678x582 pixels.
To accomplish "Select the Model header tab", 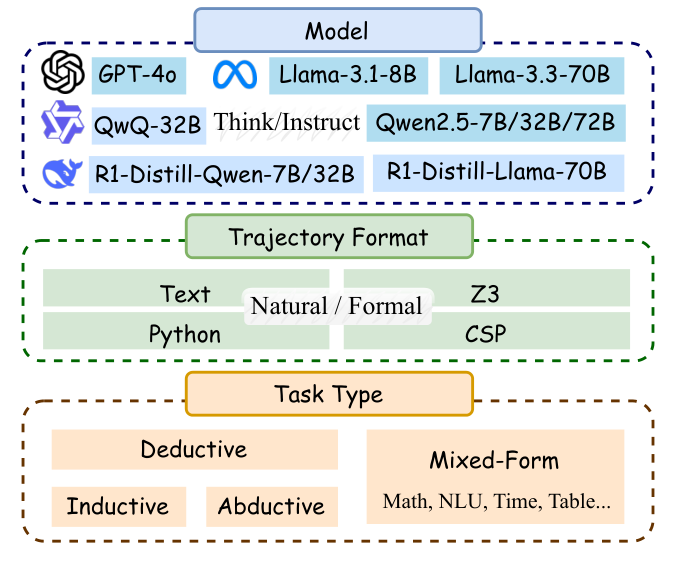I will 338,30.
